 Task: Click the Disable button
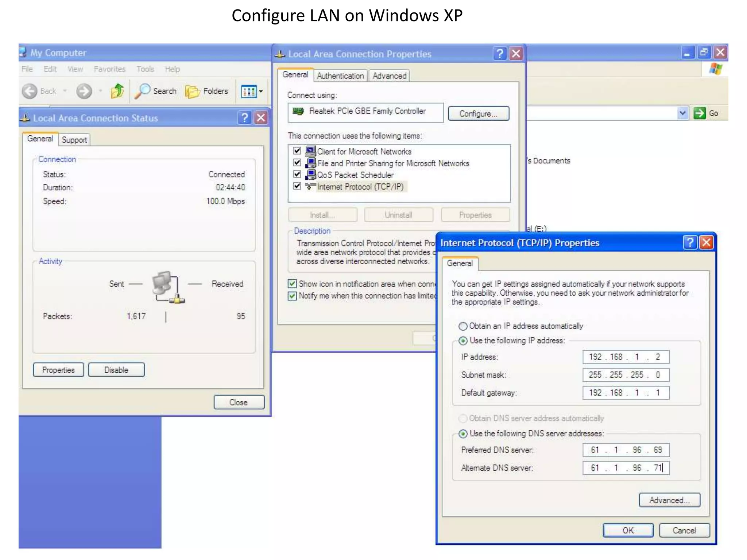[x=116, y=370]
